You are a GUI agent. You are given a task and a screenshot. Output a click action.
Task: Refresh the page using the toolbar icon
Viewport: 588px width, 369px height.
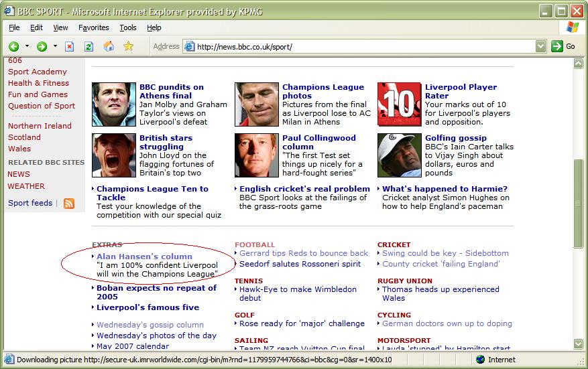click(89, 46)
